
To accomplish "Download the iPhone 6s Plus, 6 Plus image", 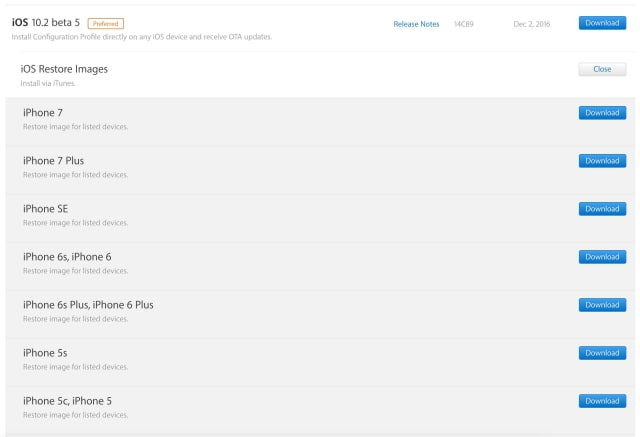I will [602, 305].
